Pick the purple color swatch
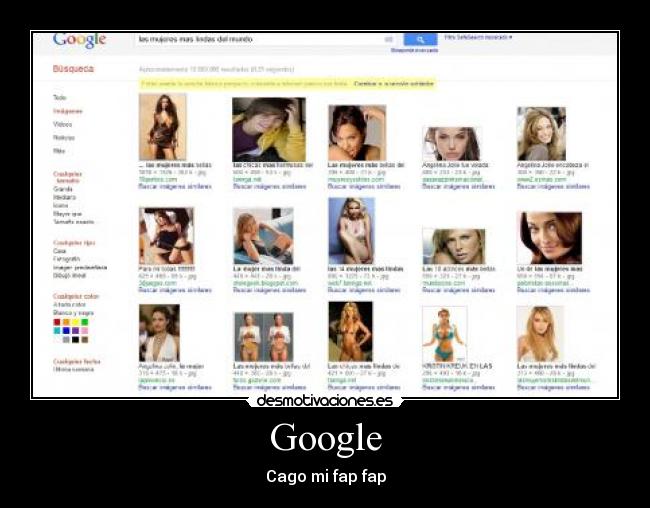 click(x=75, y=331)
